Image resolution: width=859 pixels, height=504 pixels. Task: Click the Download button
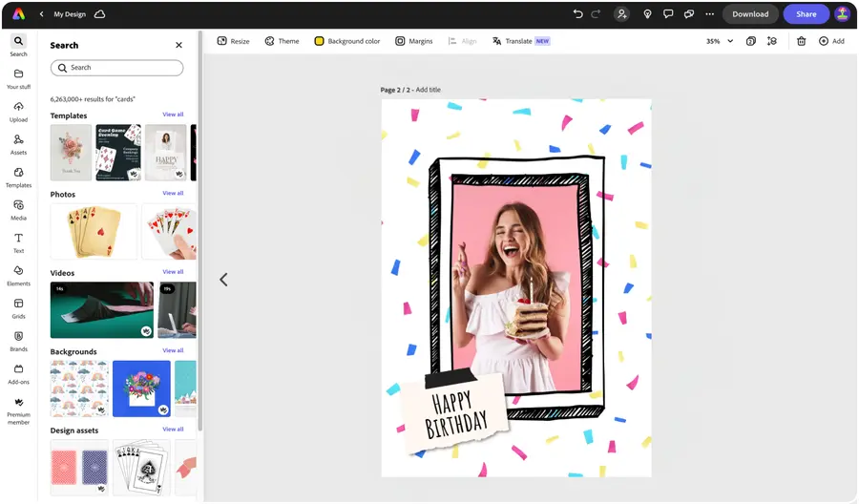coord(750,14)
